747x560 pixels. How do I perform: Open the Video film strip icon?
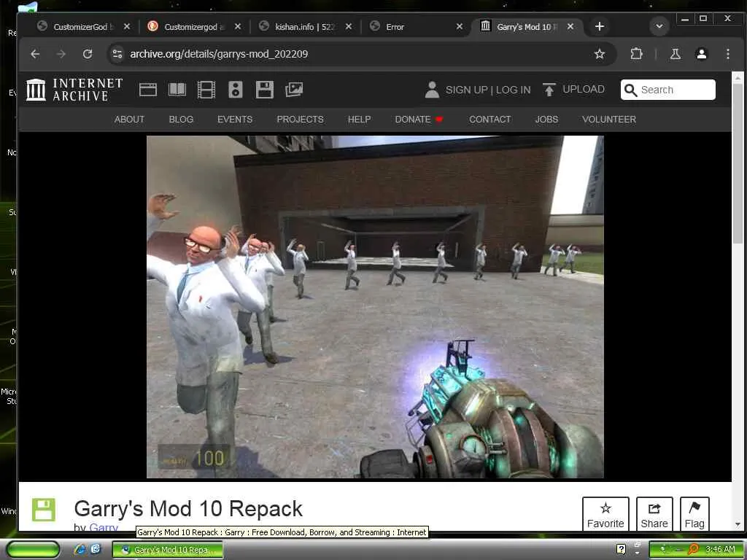tap(206, 90)
